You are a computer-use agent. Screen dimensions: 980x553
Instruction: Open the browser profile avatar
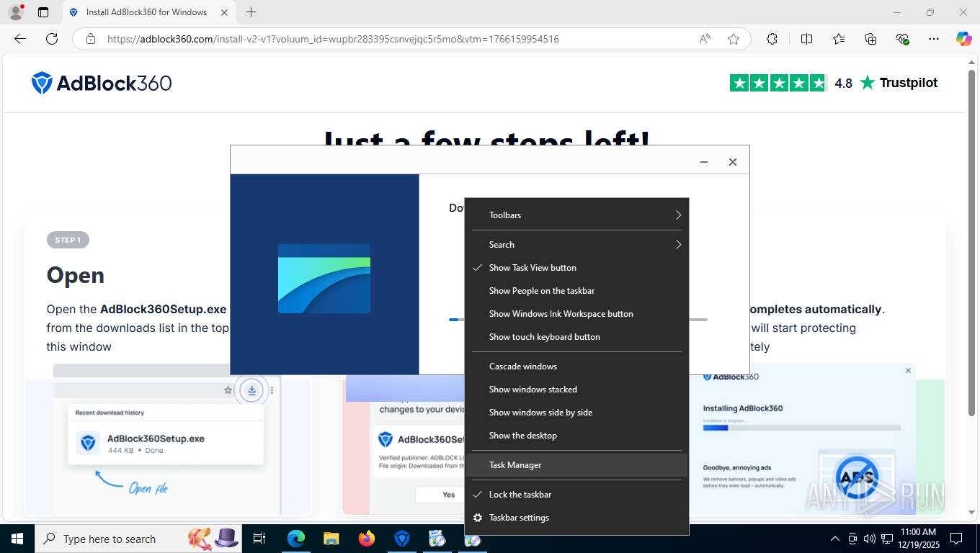(15, 12)
